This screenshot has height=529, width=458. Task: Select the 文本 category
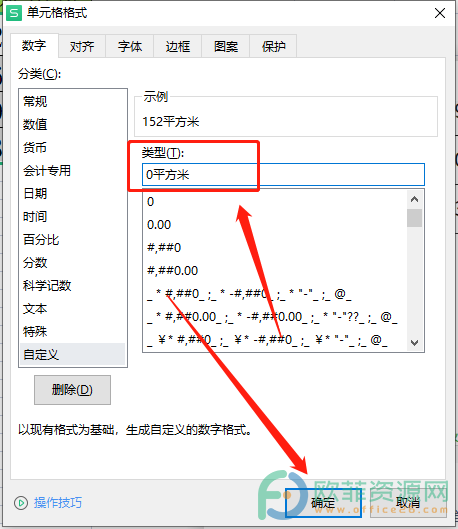[73, 308]
